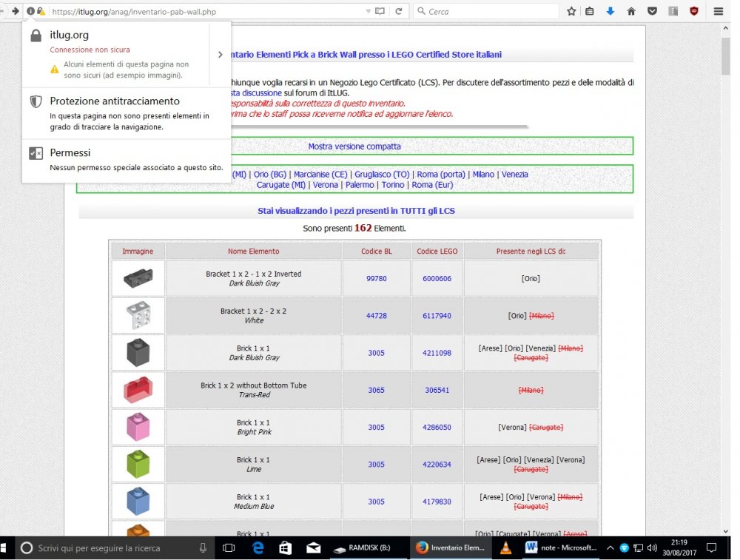Screen dimensions: 740x560
Task: Open the Palermo store link
Action: click(x=360, y=185)
